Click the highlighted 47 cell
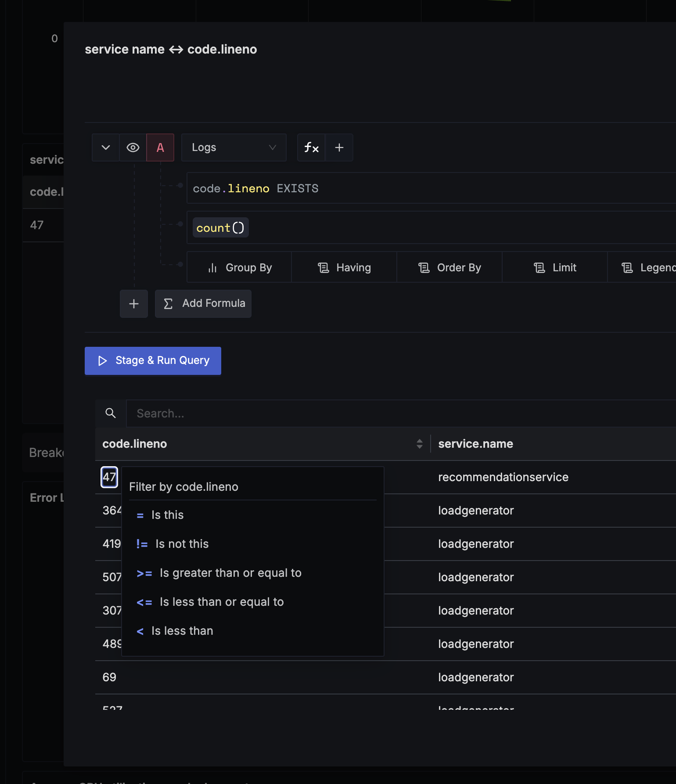Viewport: 676px width, 784px height. [x=109, y=477]
